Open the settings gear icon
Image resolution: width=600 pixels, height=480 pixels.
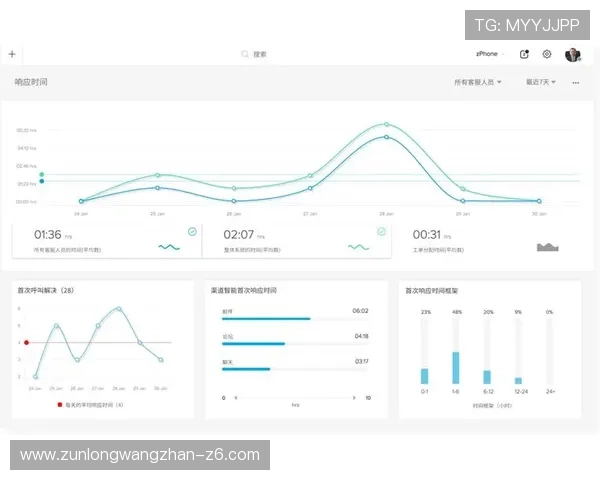[x=547, y=54]
